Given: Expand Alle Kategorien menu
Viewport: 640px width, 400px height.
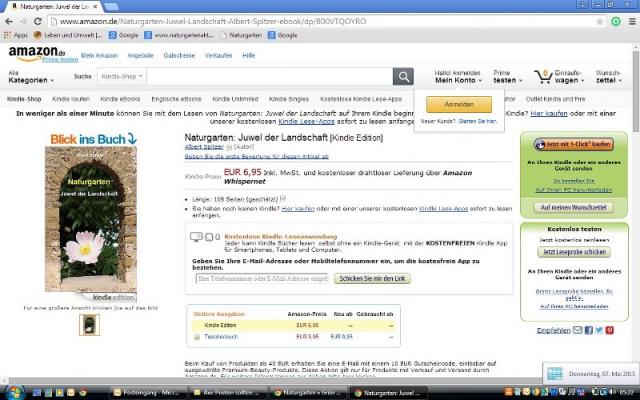Looking at the screenshot, I should pos(31,77).
